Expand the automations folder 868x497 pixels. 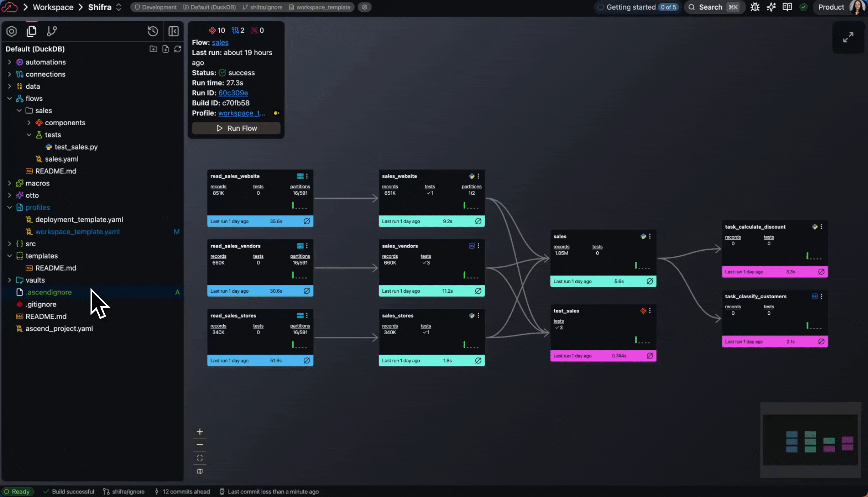[x=10, y=62]
